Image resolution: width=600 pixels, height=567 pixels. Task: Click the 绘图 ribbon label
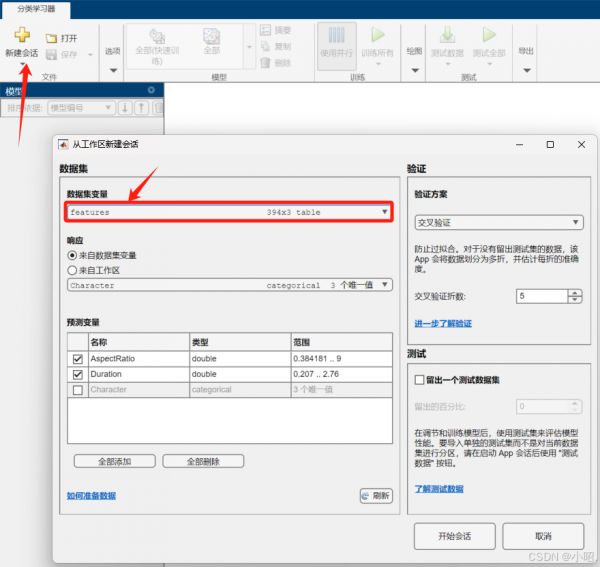pos(414,51)
